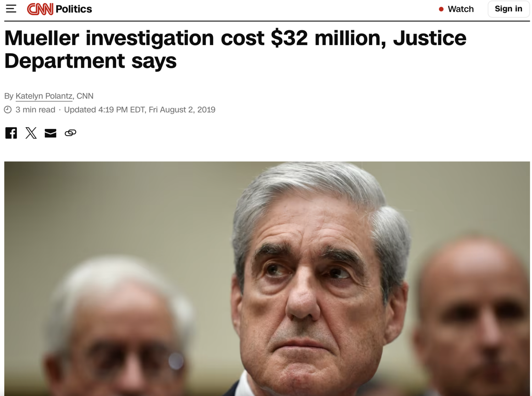
Task: Click the '3 min read' label
Action: (35, 110)
